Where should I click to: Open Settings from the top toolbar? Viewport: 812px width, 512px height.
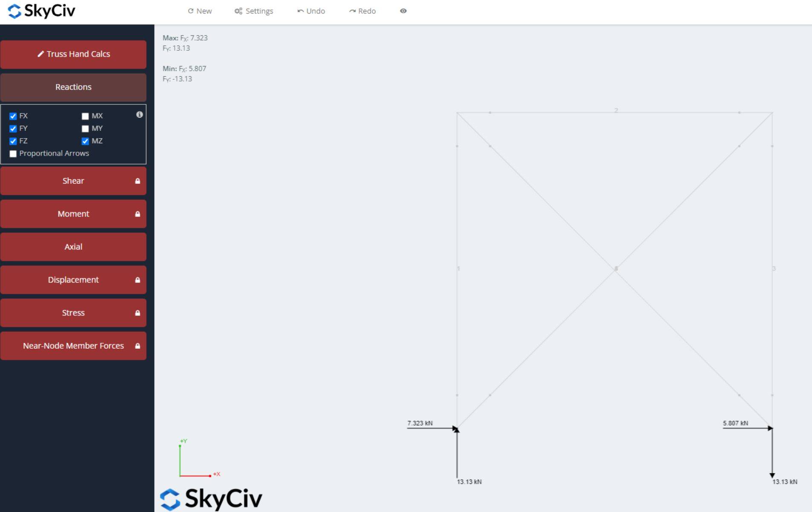point(254,11)
